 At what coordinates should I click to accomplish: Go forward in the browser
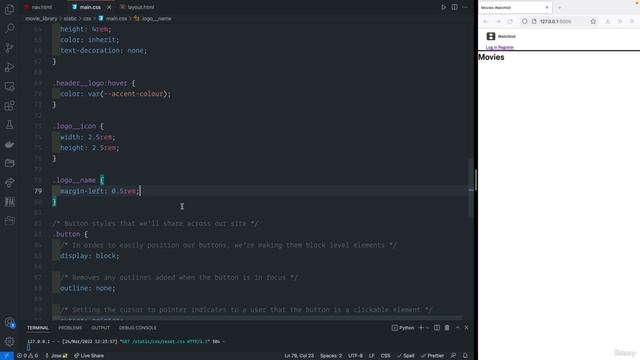(x=498, y=21)
